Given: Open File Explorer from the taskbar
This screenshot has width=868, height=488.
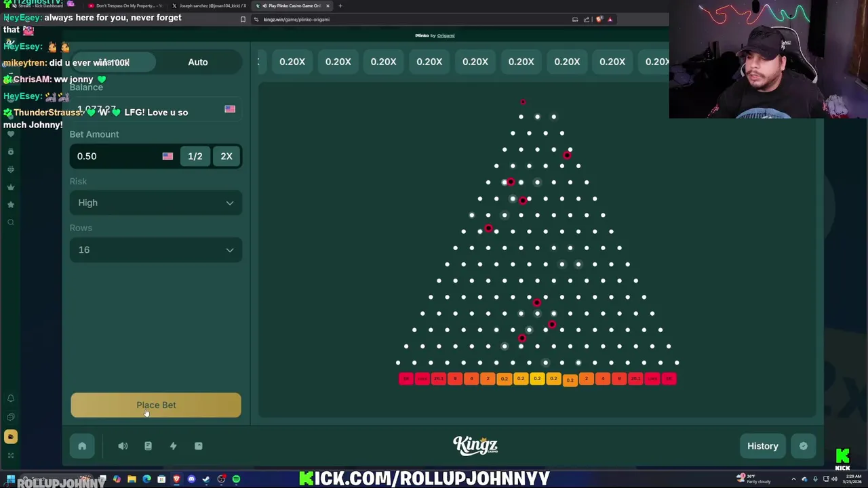Looking at the screenshot, I should click(132, 479).
